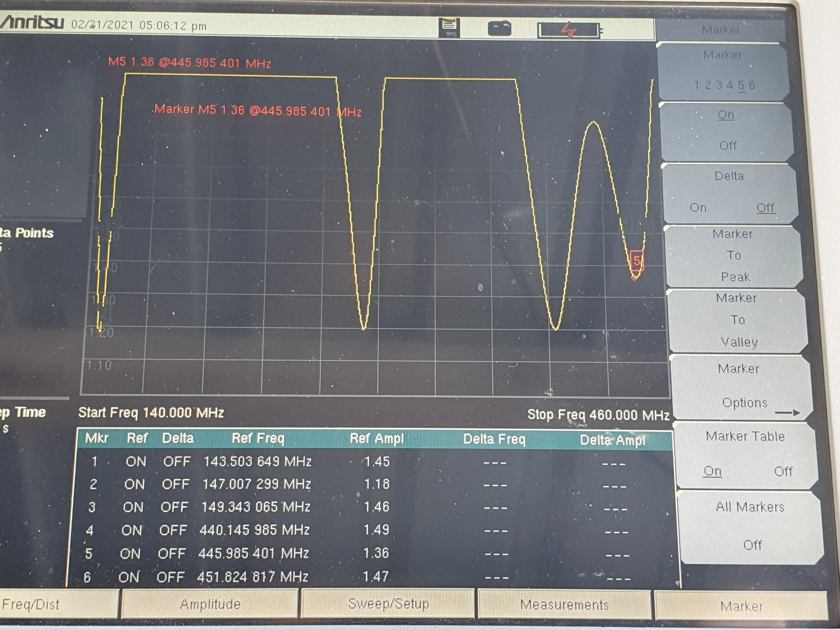Select marker number 1 in Marker selector
This screenshot has height=630, width=840.
pyautogui.click(x=697, y=85)
